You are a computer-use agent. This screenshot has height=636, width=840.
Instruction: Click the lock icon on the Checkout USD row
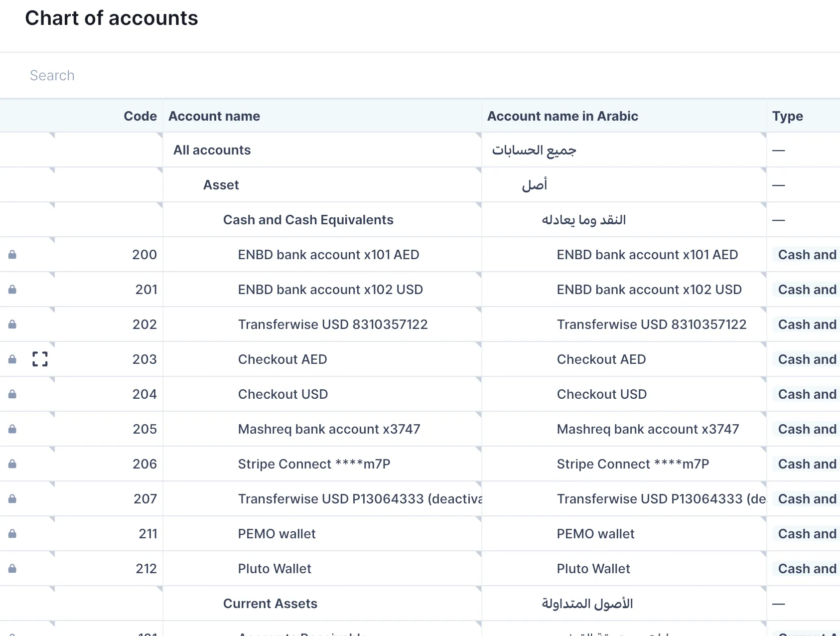point(11,394)
